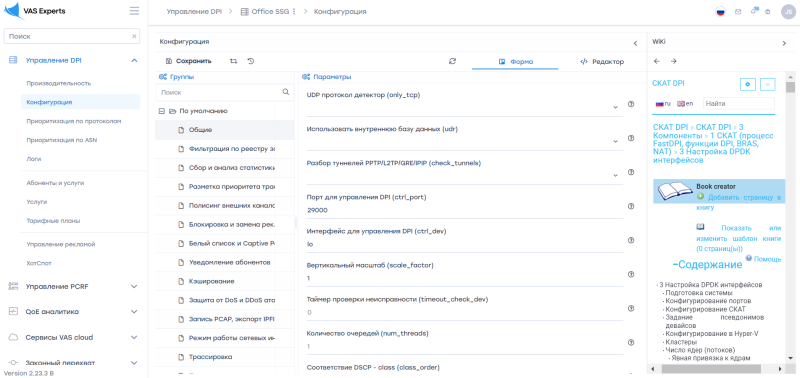The image size is (800, 378).
Task: Open Управление рекламой page
Action: [x=61, y=244]
